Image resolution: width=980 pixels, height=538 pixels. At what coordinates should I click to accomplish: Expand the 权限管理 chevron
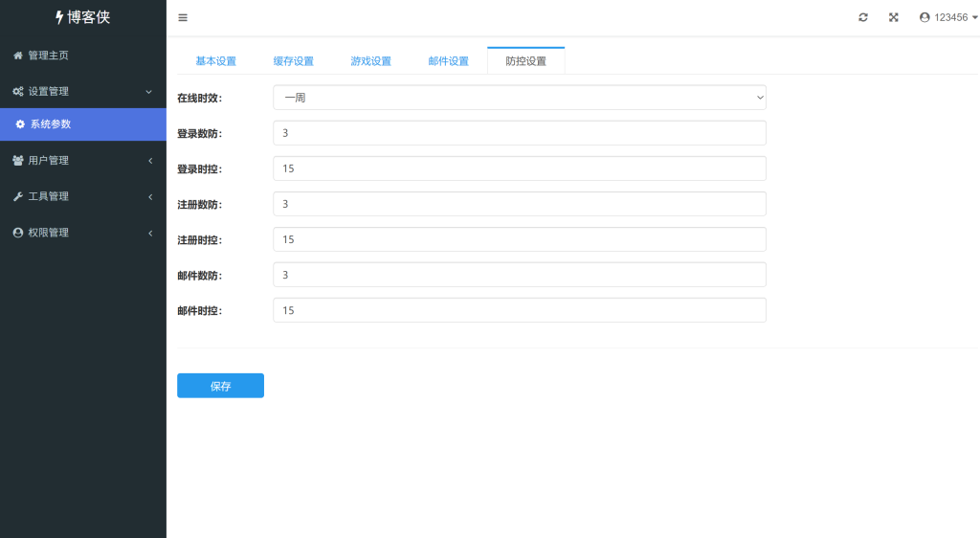150,233
